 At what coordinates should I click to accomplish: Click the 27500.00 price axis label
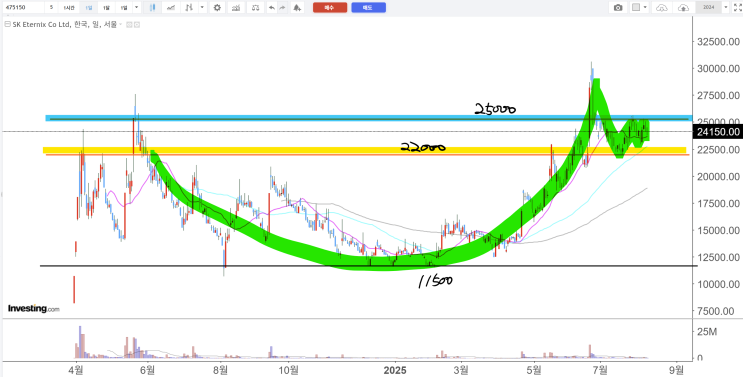[719, 96]
